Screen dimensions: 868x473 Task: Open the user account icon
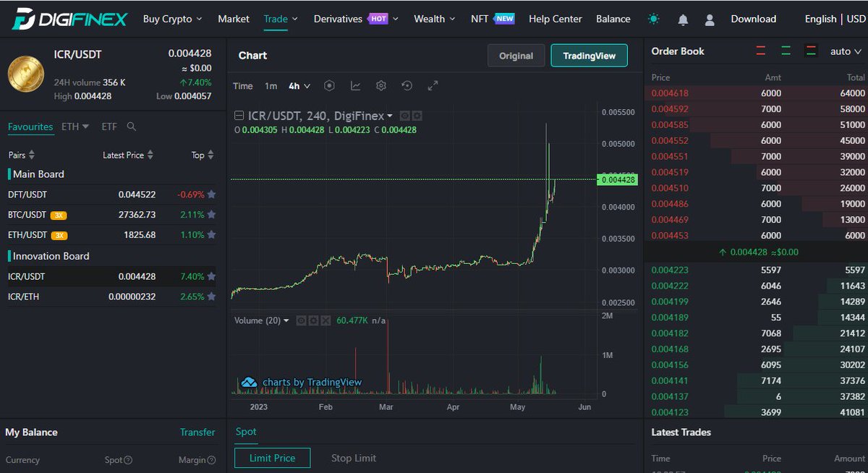coord(710,20)
